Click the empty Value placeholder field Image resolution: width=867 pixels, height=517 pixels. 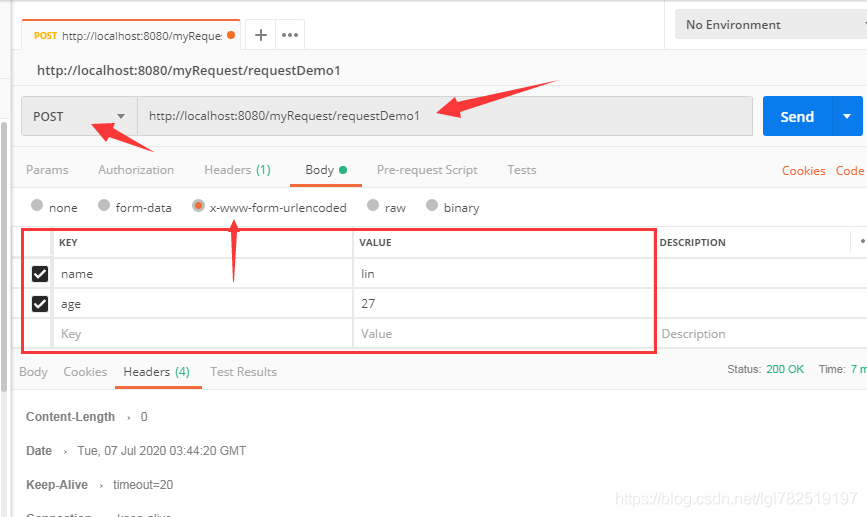(503, 333)
